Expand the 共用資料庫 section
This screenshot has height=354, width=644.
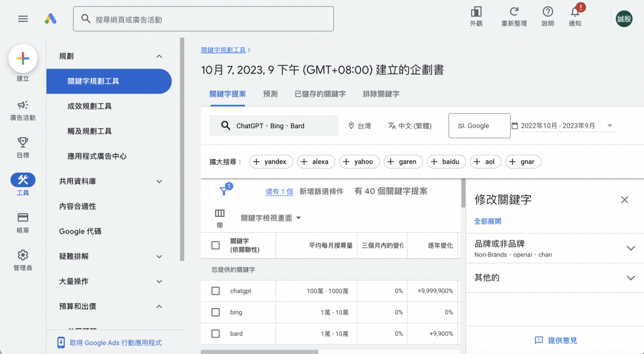click(x=159, y=182)
